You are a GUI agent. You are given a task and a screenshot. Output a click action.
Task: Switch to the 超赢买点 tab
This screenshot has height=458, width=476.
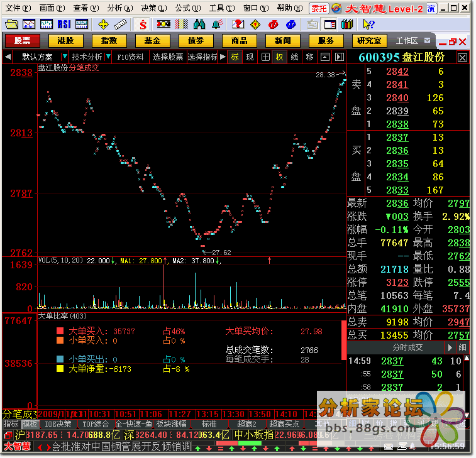coord(284,425)
